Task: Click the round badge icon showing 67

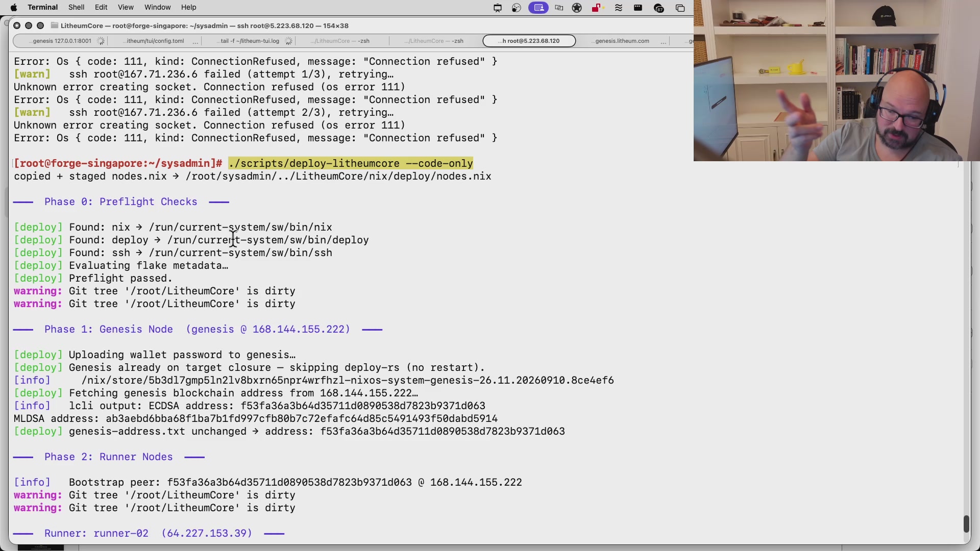Action: pos(659,8)
